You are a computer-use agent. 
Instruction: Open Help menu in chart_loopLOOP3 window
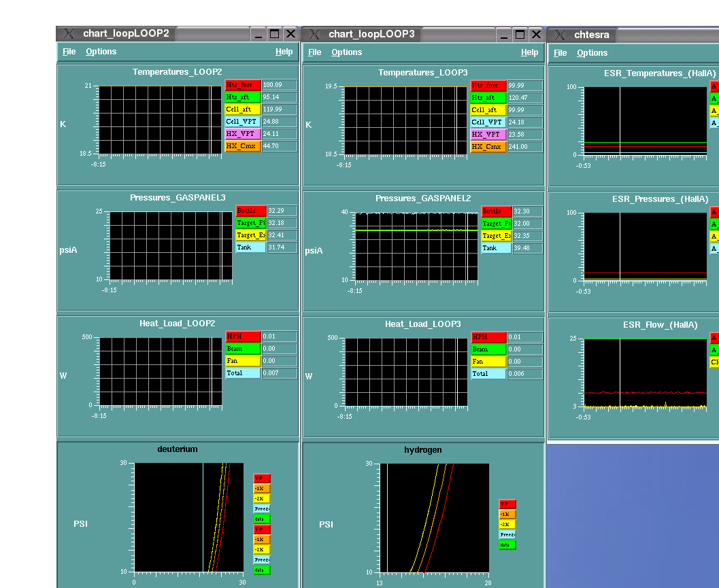coord(530,52)
